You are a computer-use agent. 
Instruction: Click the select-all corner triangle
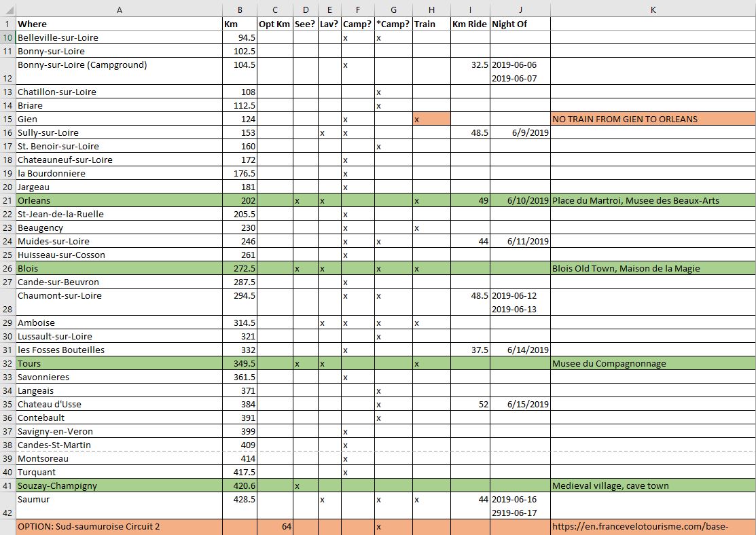tap(8, 10)
